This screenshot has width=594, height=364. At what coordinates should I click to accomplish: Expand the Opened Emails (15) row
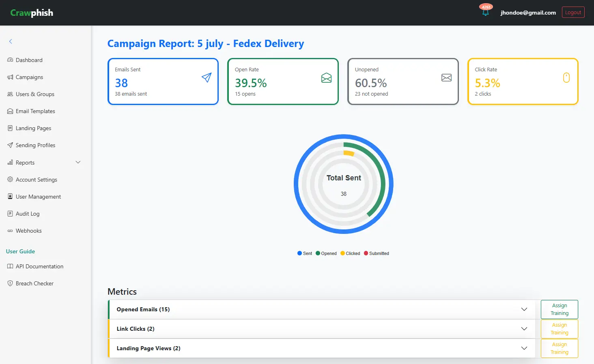524,309
